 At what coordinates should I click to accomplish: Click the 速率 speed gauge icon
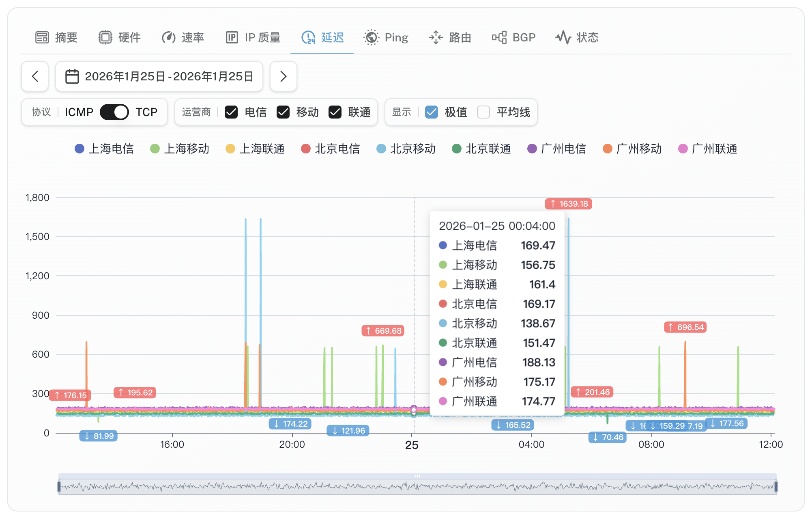(168, 37)
